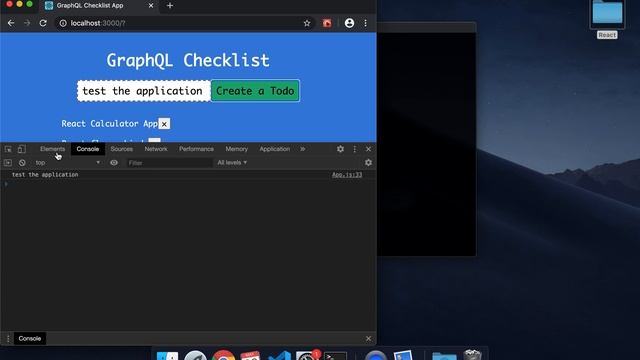Open DevTools settings gear
640x360 pixels.
340,149
